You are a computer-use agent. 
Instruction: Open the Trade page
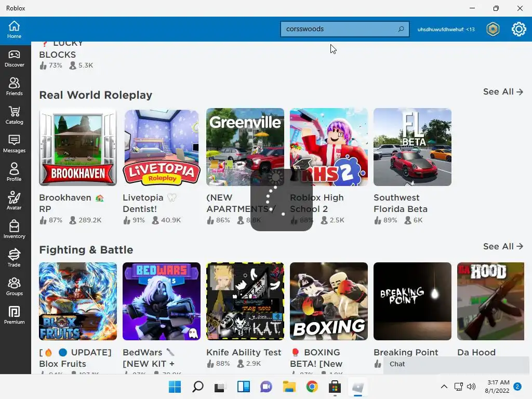pos(14,258)
